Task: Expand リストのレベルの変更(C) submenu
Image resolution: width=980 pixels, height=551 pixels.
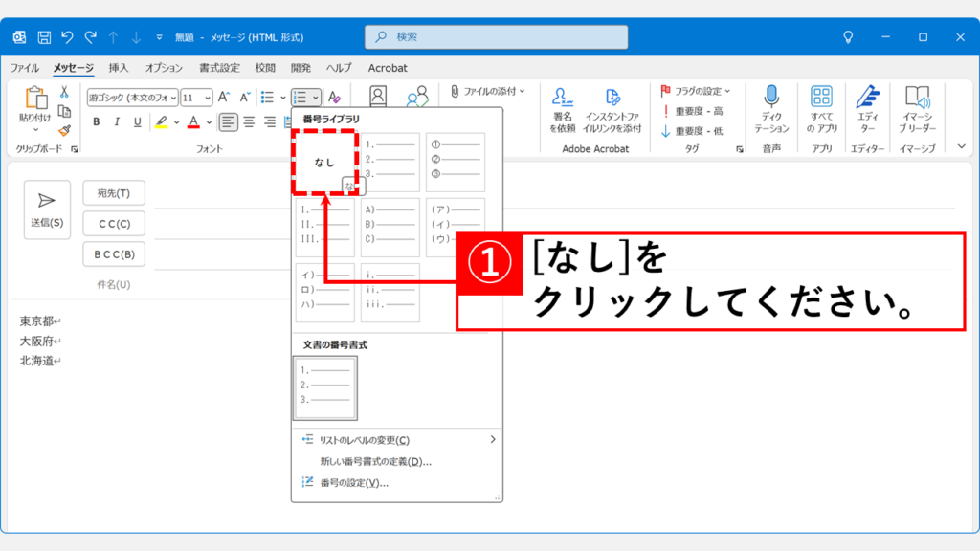Action: [397, 440]
